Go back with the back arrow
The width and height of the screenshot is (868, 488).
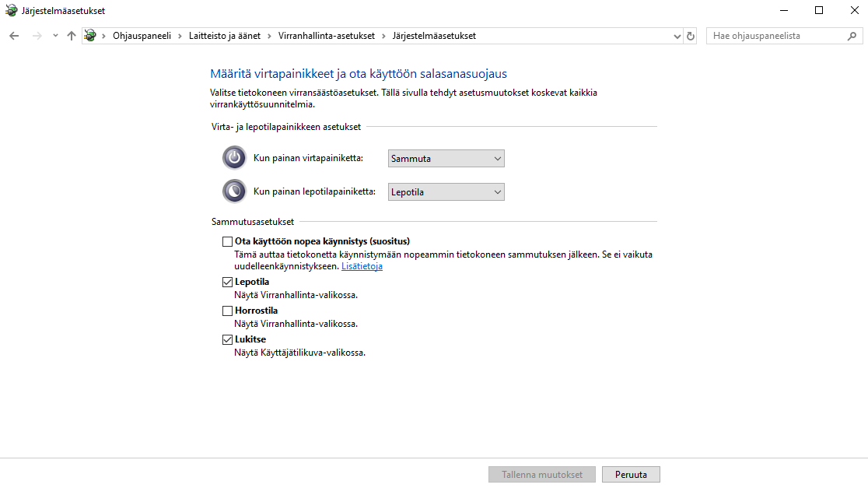[15, 36]
